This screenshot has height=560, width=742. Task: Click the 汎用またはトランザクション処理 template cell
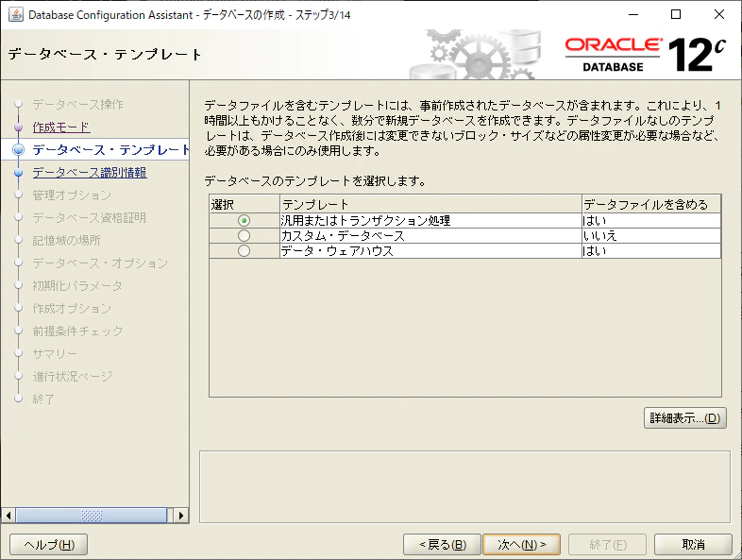click(430, 221)
